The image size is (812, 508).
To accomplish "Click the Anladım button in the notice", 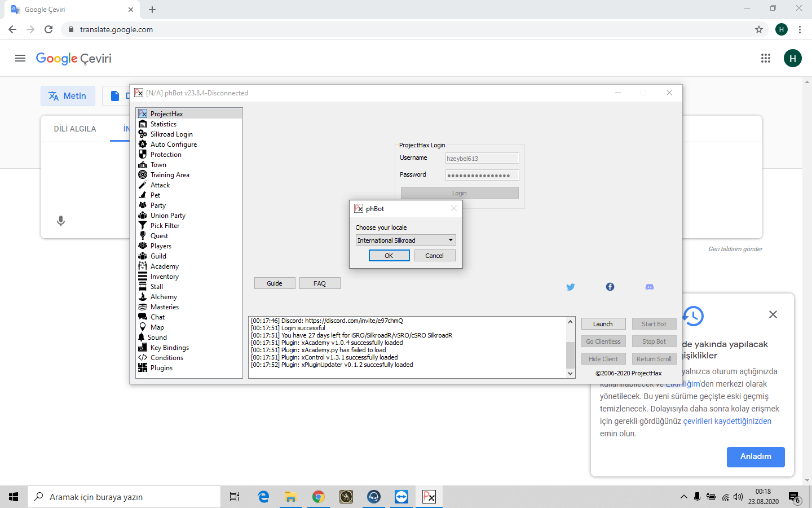I will click(755, 457).
